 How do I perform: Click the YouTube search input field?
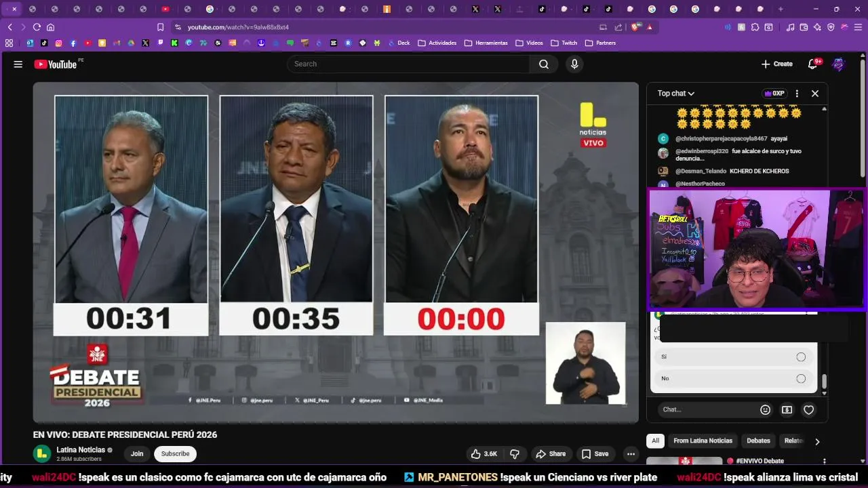click(409, 64)
